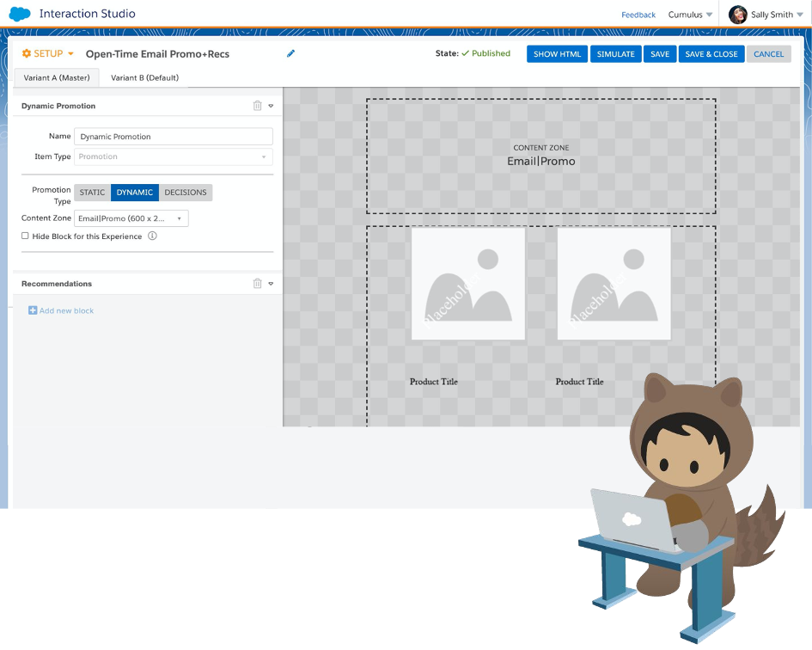Click the Salesforce cloud logo

tap(18, 14)
